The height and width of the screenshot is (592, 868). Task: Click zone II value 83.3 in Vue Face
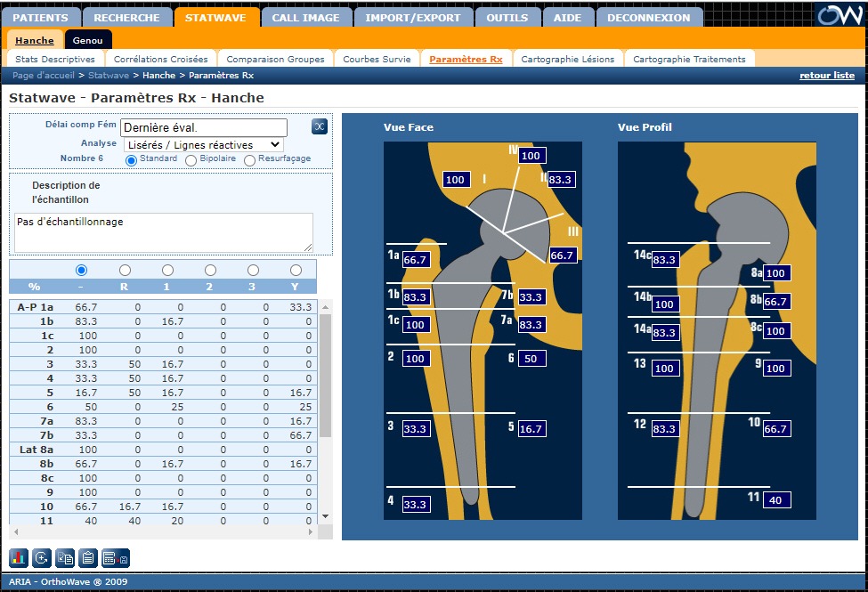pos(560,180)
